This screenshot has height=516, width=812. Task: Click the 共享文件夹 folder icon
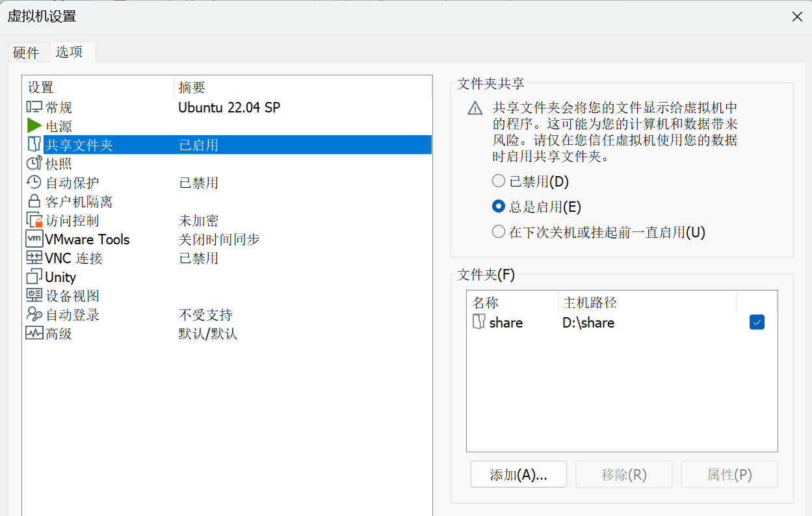[34, 144]
